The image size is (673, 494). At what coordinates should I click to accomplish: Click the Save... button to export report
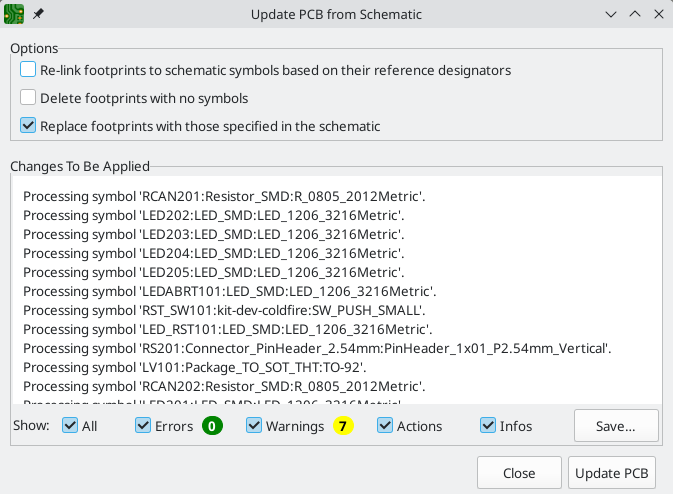(616, 426)
